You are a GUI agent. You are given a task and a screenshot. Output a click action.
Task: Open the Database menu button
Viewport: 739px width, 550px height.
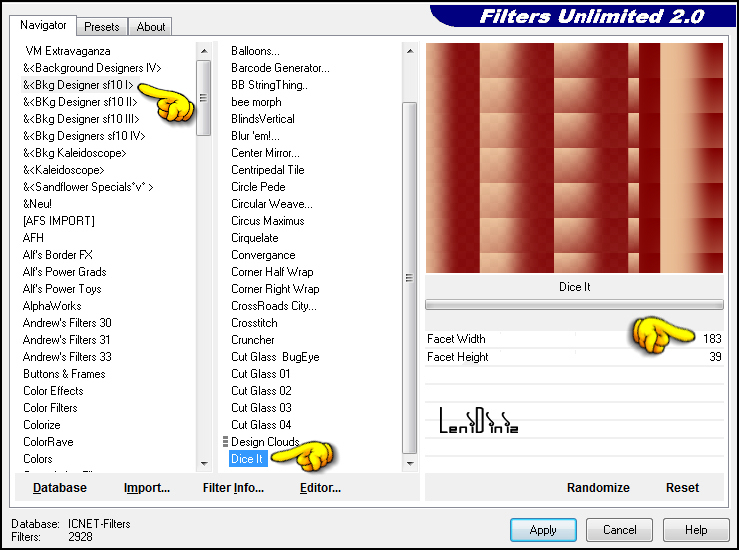click(60, 488)
